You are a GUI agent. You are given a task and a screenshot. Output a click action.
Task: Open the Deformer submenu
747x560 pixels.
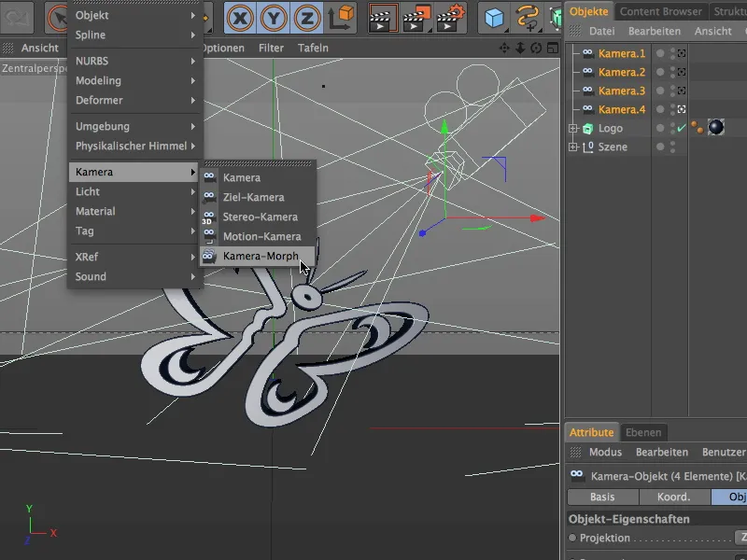tap(135, 100)
